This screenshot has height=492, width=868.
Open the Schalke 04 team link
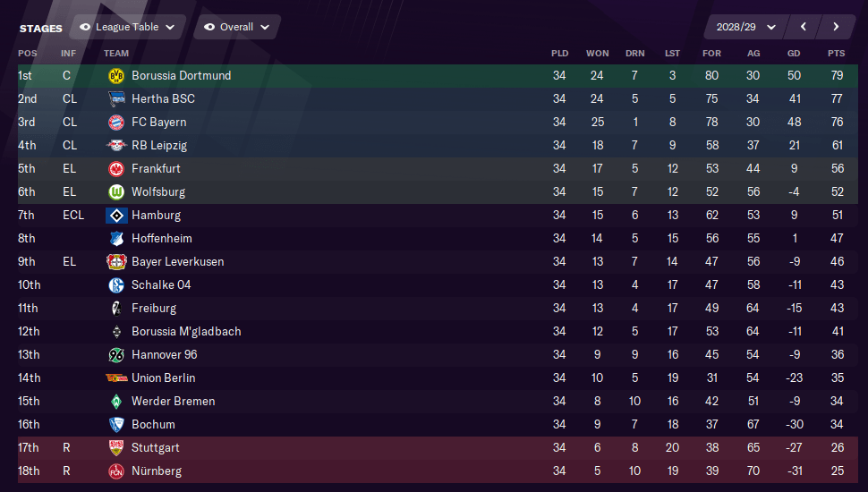click(161, 285)
